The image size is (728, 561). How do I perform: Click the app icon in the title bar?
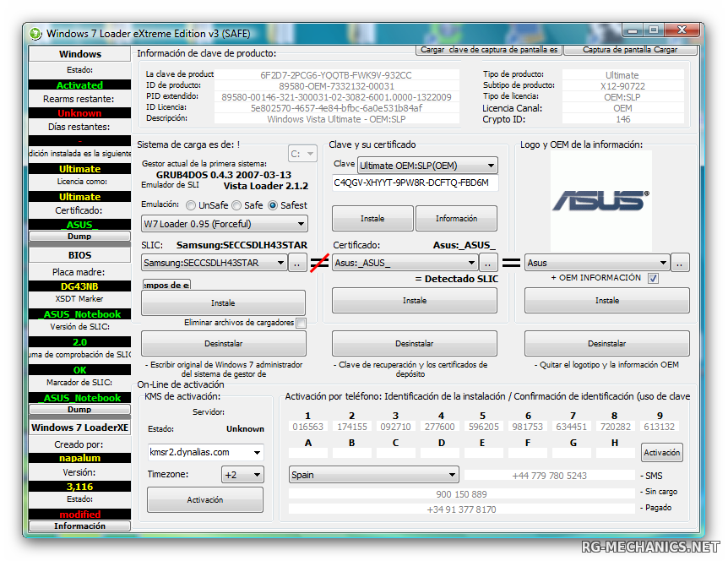[35, 34]
